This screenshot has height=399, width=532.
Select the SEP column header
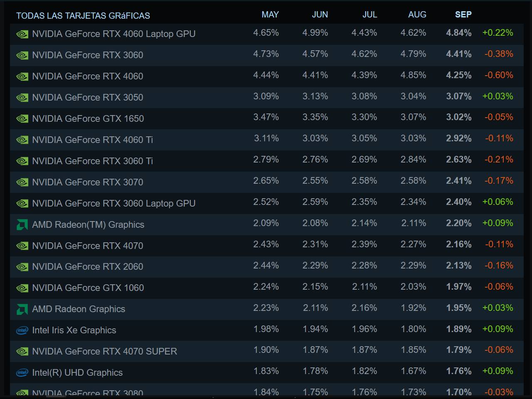click(x=463, y=15)
